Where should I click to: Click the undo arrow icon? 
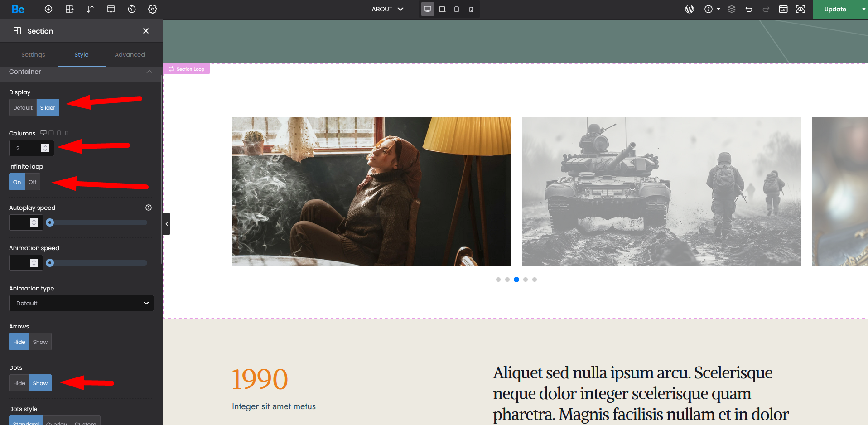(x=749, y=9)
